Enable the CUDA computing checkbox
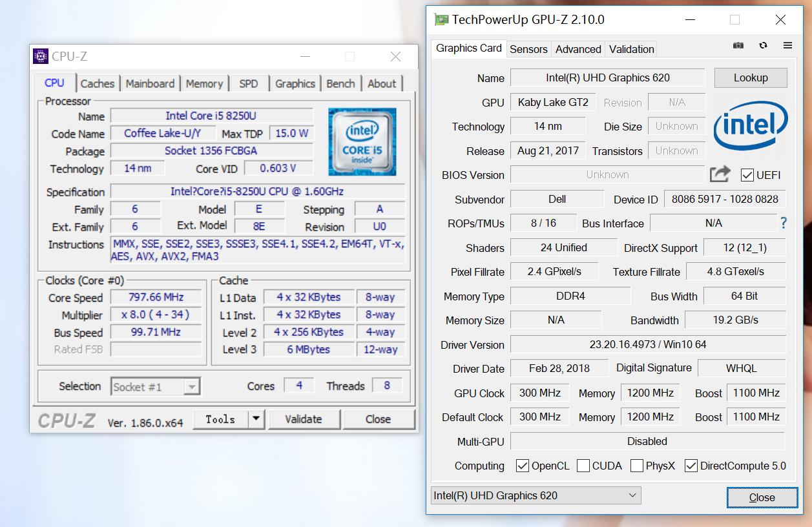 [x=583, y=466]
